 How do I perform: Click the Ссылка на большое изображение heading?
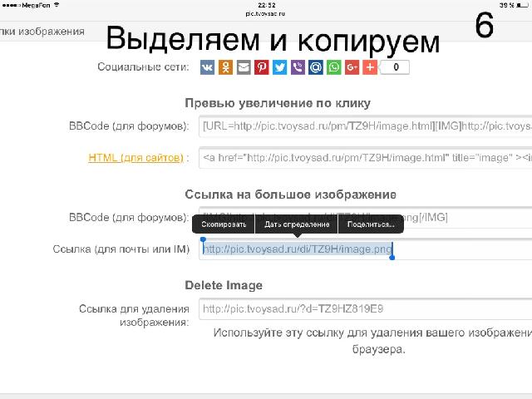tap(290, 195)
